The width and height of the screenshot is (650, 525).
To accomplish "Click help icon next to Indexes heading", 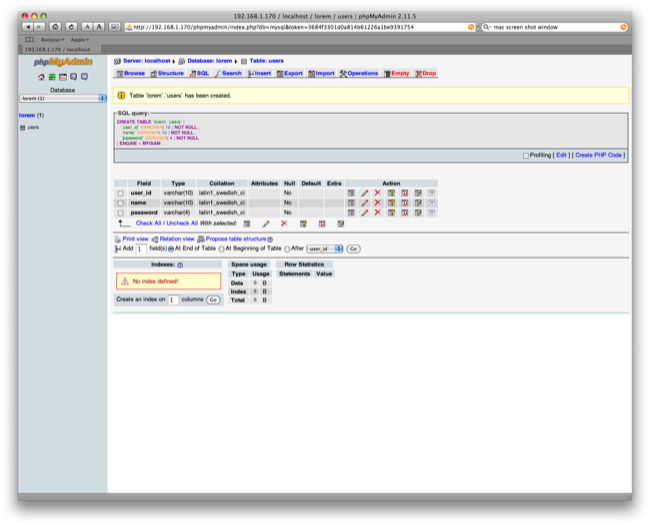I will [180, 265].
